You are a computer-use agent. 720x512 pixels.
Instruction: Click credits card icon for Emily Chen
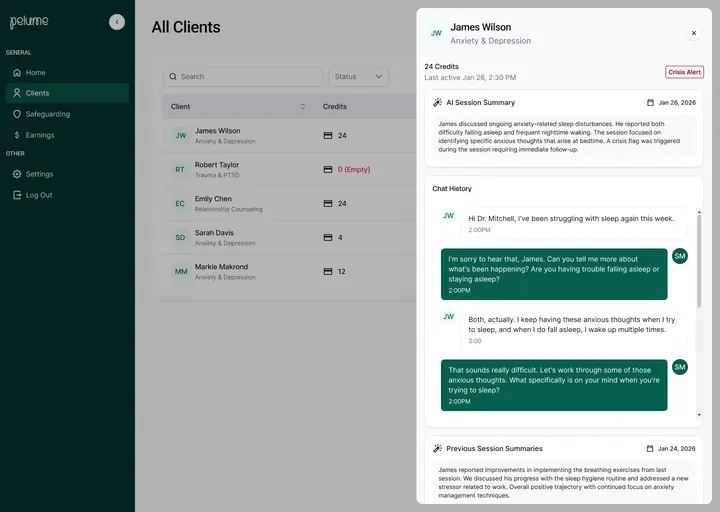(328, 203)
